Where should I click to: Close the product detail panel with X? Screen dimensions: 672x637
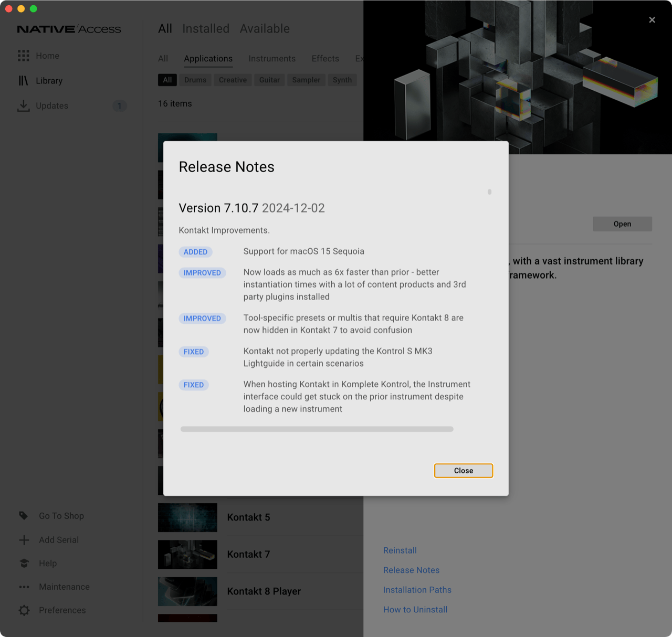tap(652, 20)
